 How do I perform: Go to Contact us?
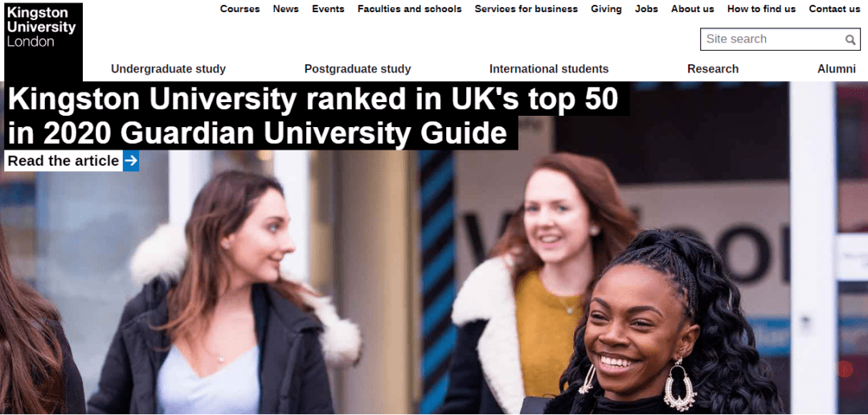(834, 9)
